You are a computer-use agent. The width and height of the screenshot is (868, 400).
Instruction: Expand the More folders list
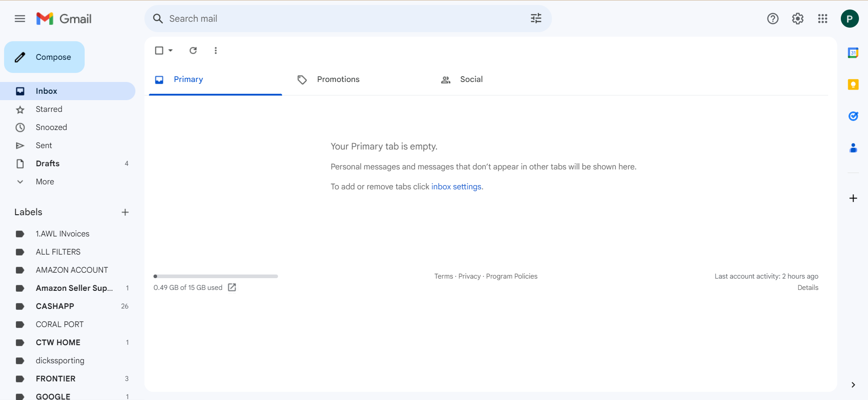click(x=45, y=182)
